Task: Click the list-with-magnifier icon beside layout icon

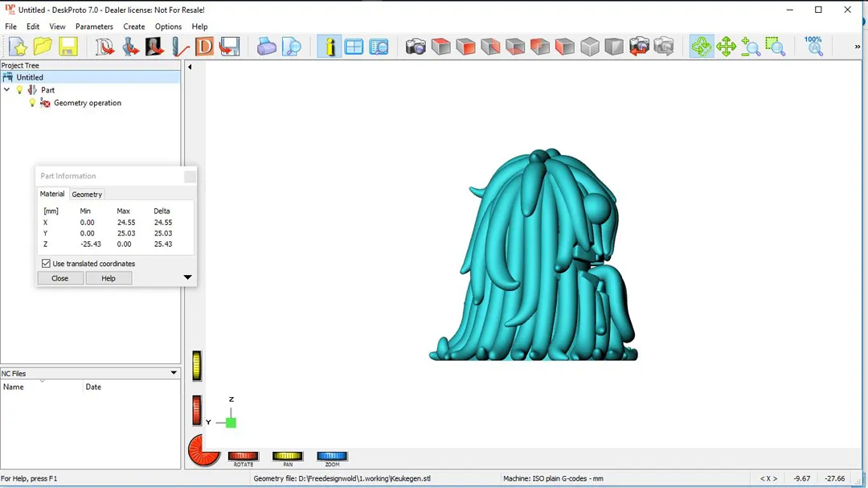Action: point(379,47)
